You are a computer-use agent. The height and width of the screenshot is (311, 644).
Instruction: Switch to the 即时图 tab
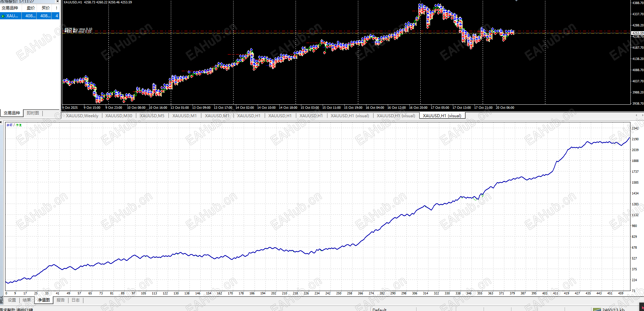coord(33,113)
